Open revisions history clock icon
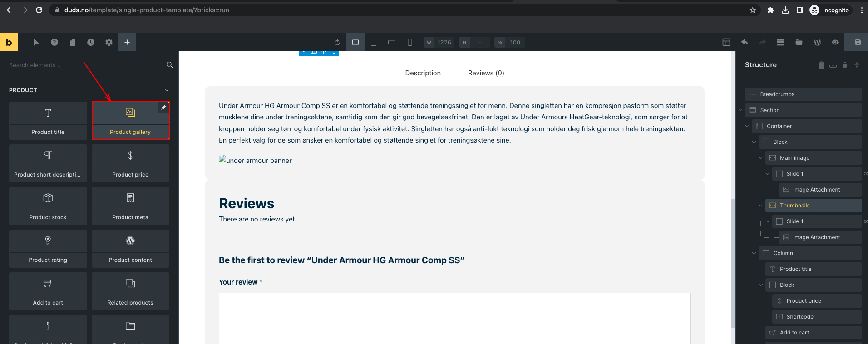 coord(91,42)
